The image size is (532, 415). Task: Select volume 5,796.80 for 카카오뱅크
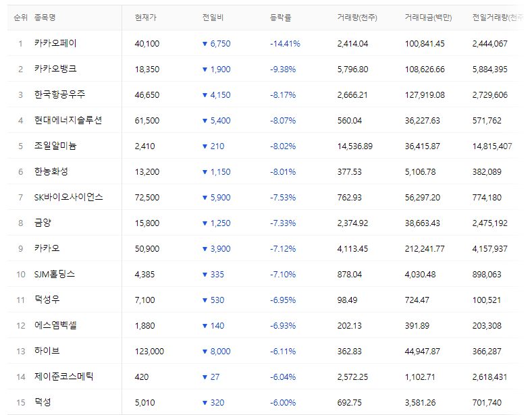coord(352,69)
